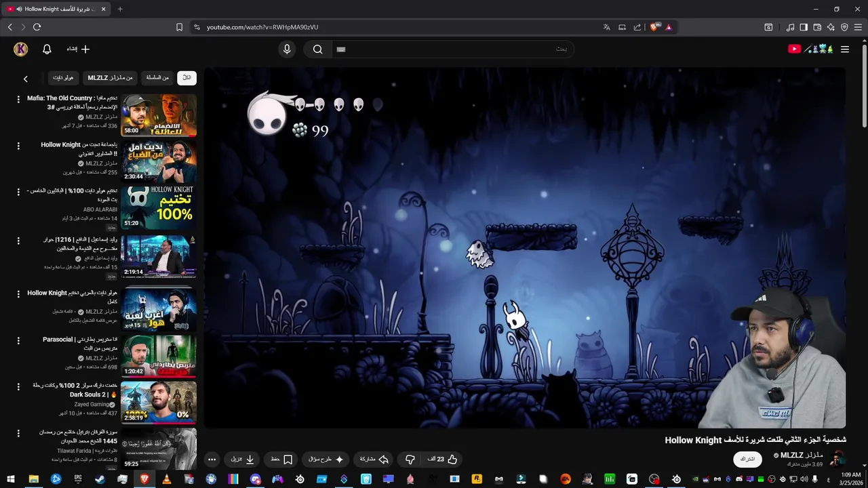This screenshot has width=868, height=488.
Task: Open the Brave playlist music note icon
Action: [790, 27]
